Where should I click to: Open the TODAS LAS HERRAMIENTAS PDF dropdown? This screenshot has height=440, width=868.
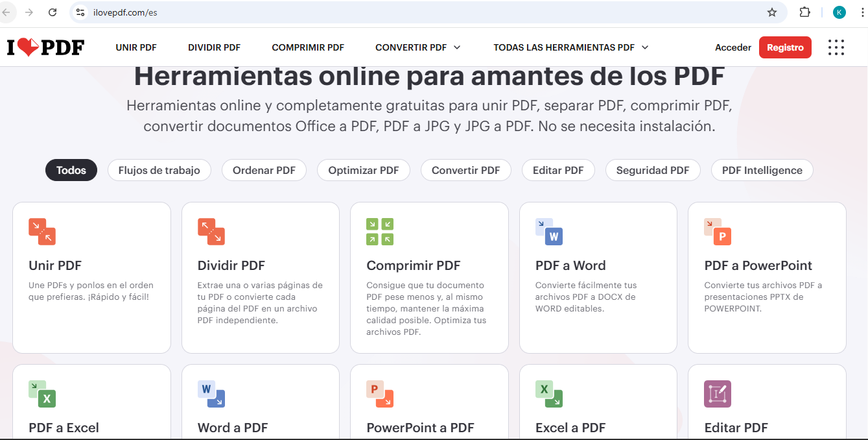570,47
